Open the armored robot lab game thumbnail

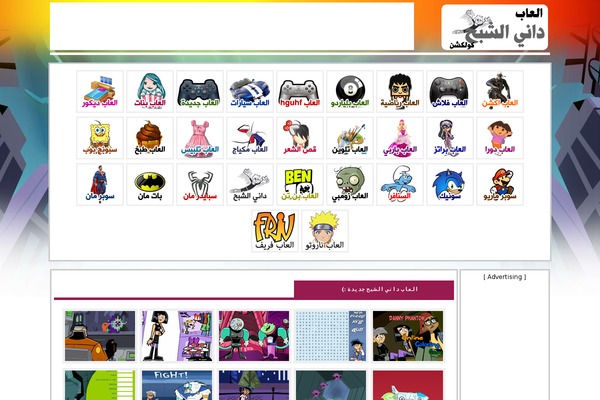click(x=100, y=336)
